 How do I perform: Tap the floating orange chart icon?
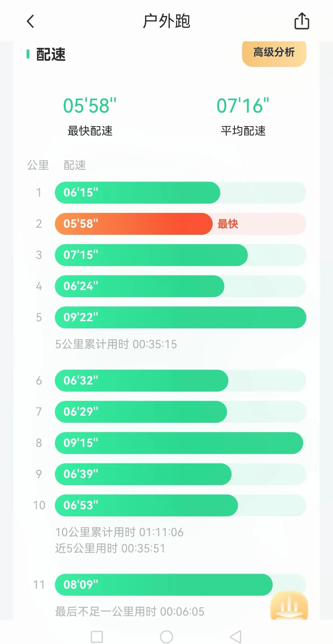289,605
